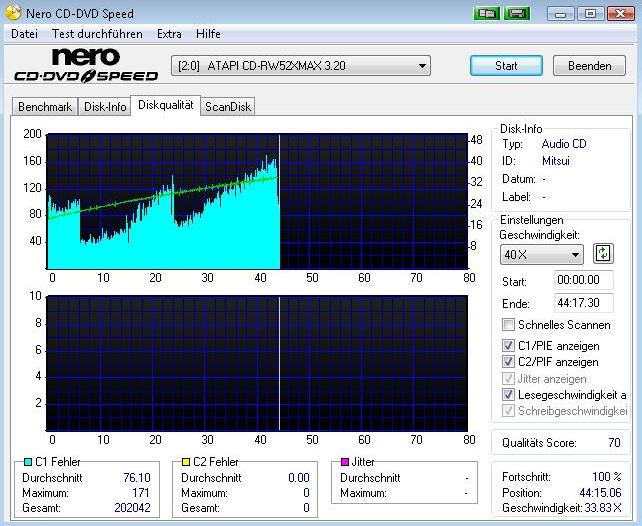The width and height of the screenshot is (642, 526).
Task: Switch to the Benchmark tab
Action: tap(45, 107)
